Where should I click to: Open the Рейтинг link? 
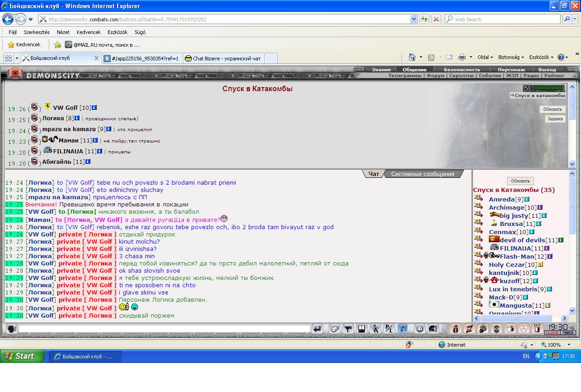tap(554, 76)
